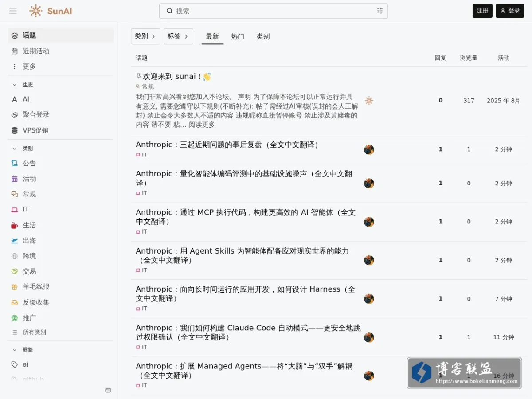Screen dimensions: 532x399
Task: Click the search magnifier icon
Action: [x=169, y=11]
